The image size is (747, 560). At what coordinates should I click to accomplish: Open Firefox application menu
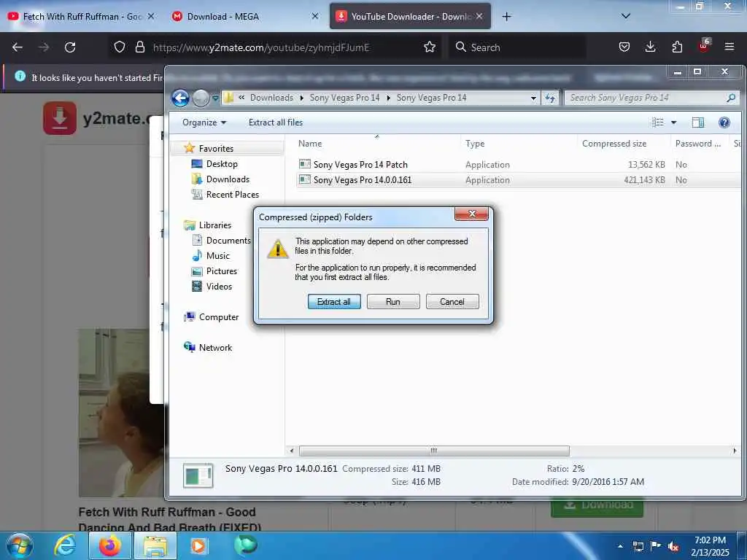coord(729,47)
